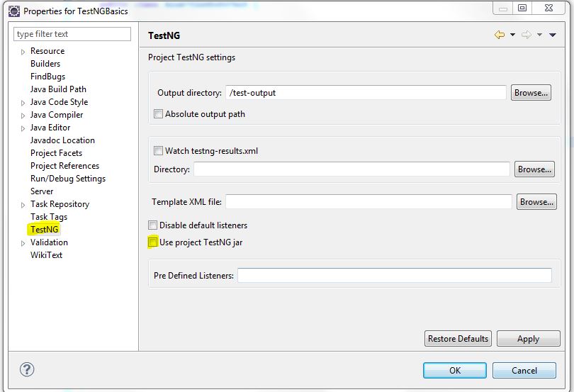This screenshot has height=392, width=574.
Task: Close the Properties dialog window
Action: pyautogui.click(x=548, y=8)
